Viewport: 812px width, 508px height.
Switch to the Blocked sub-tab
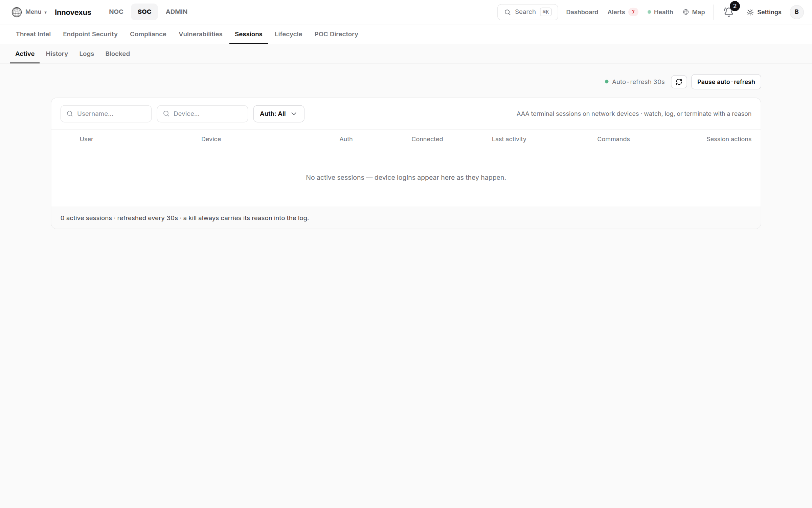pos(117,54)
